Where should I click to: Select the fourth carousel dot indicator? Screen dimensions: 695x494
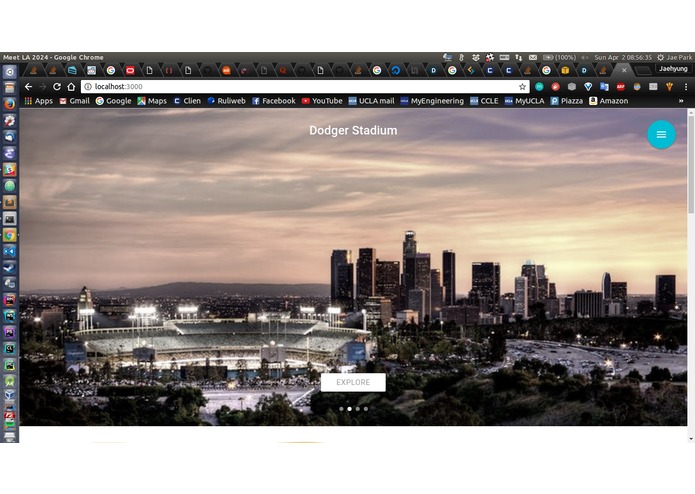pos(366,409)
